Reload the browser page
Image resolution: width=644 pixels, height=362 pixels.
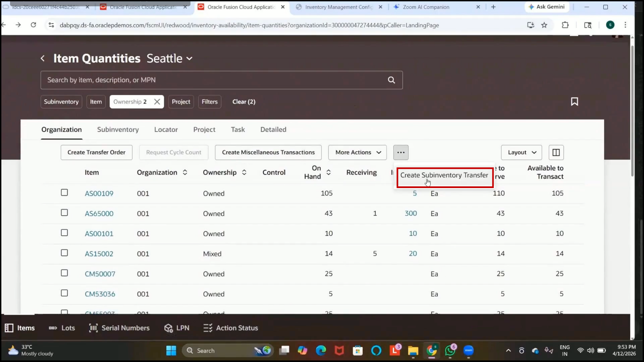(33, 25)
